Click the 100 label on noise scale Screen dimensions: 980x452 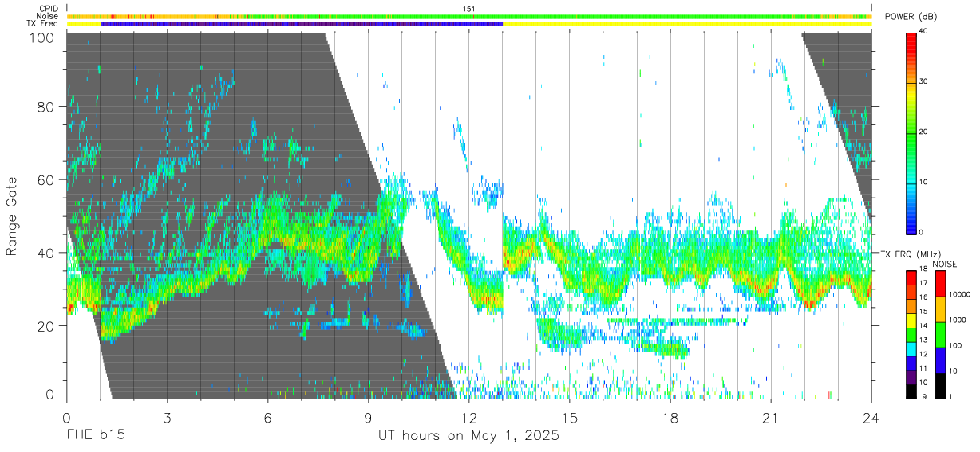pyautogui.click(x=956, y=346)
